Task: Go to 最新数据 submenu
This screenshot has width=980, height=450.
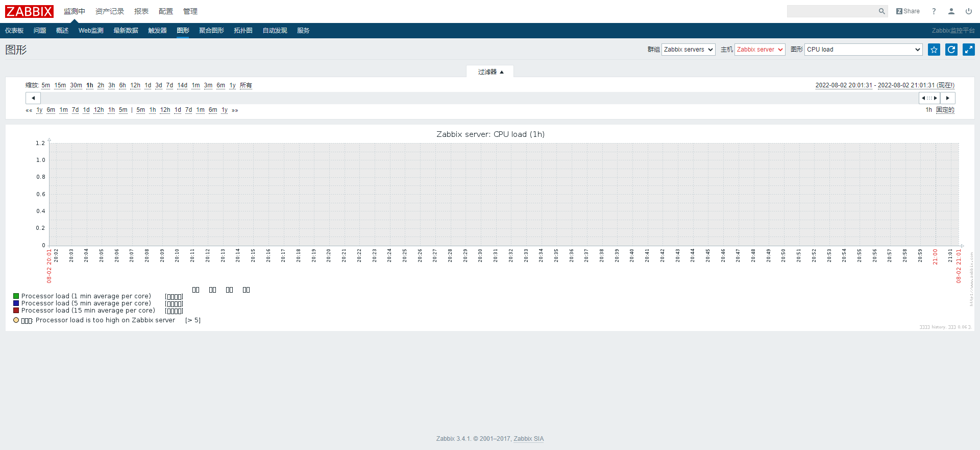Action: point(126,31)
